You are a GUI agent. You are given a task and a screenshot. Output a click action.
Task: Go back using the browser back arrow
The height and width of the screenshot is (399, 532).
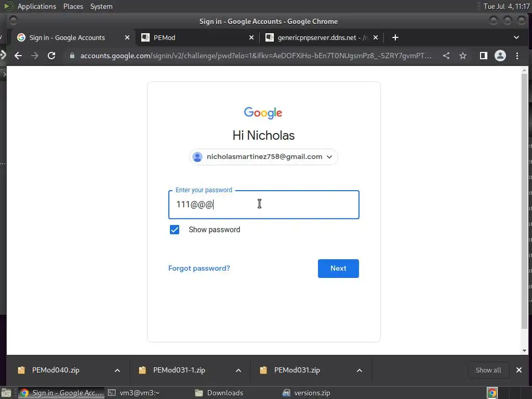click(x=18, y=56)
